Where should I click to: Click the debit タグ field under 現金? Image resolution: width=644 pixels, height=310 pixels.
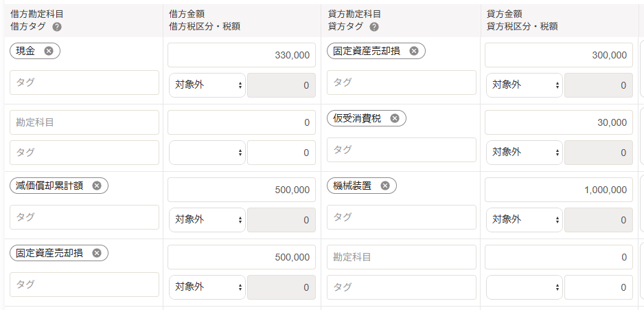(84, 82)
